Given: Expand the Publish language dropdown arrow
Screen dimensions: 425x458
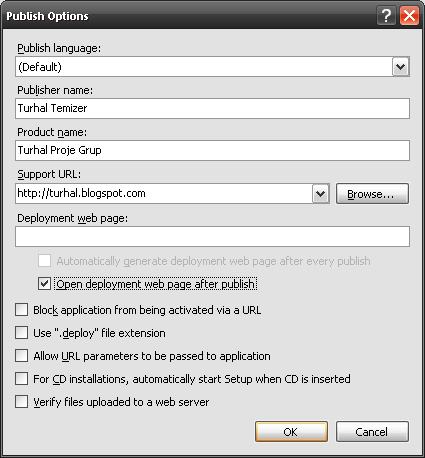Looking at the screenshot, I should click(400, 67).
